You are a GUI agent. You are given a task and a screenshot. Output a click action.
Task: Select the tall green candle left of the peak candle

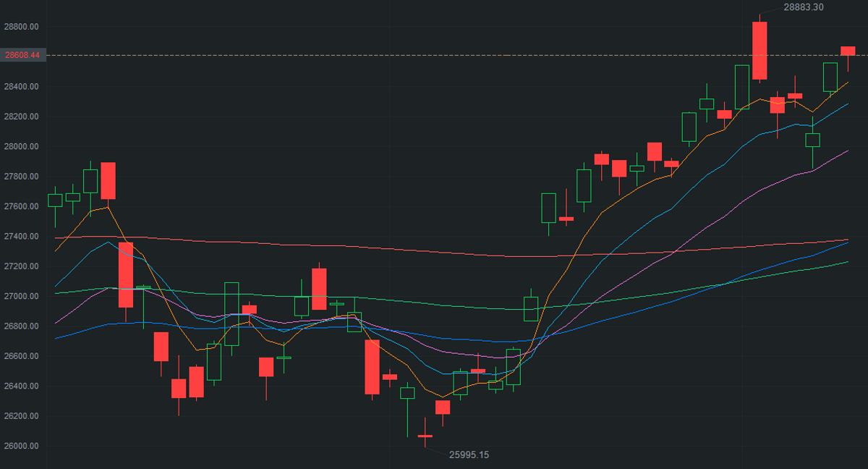click(x=742, y=87)
